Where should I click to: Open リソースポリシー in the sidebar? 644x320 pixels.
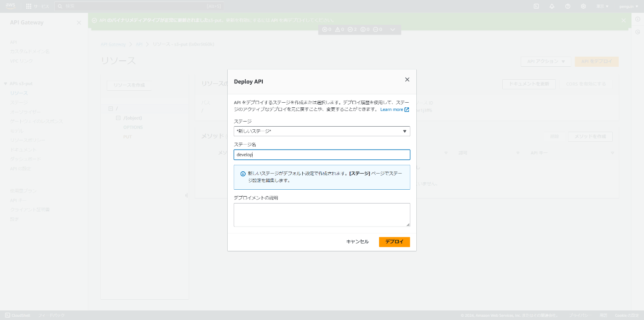pos(28,140)
